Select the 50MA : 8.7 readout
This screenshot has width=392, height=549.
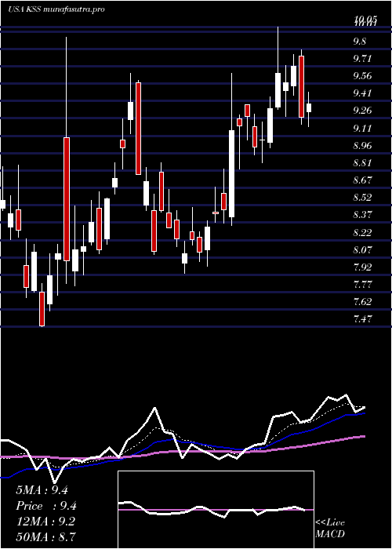(45, 536)
